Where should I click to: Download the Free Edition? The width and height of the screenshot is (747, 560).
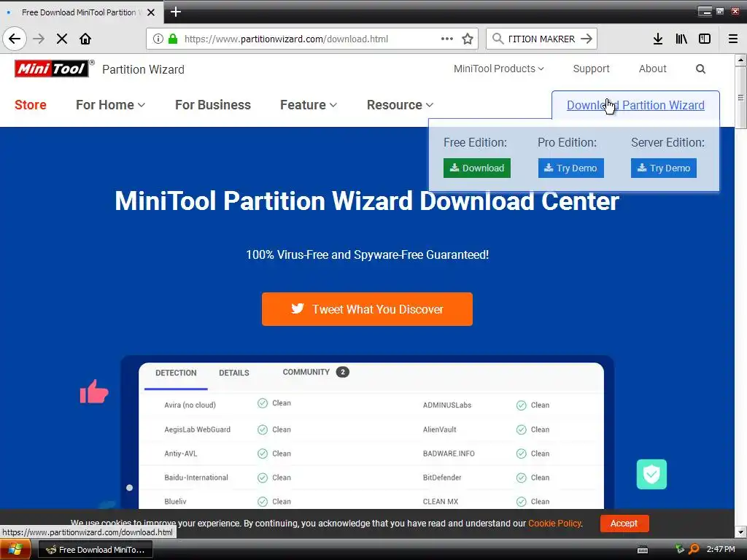pos(477,168)
